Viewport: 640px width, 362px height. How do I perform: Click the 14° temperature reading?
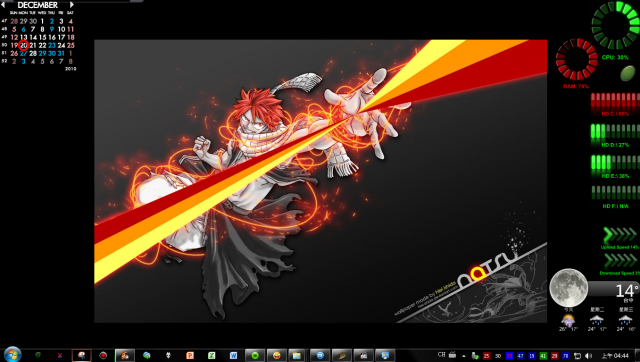pos(627,291)
